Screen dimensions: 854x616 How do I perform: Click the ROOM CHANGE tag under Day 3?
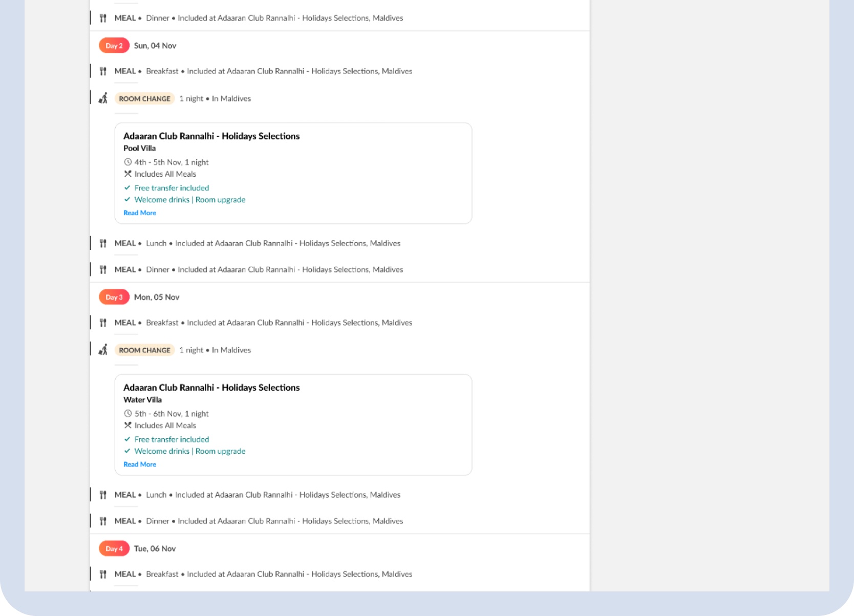pos(145,350)
